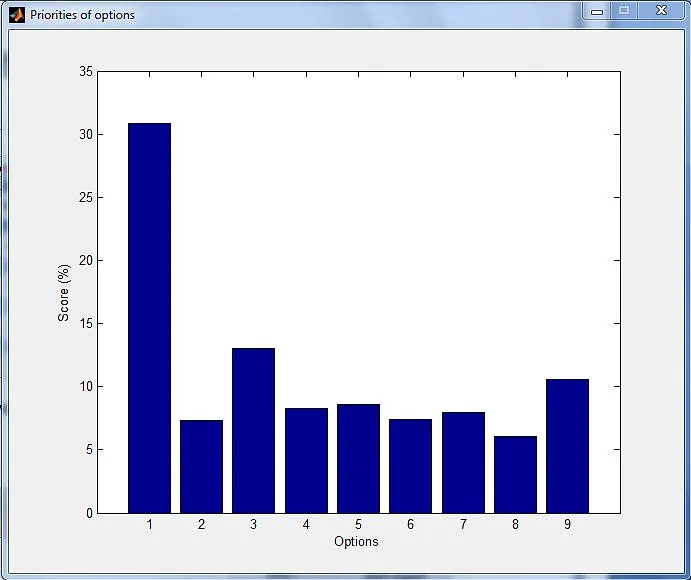Select the bar for option 5

click(x=358, y=459)
